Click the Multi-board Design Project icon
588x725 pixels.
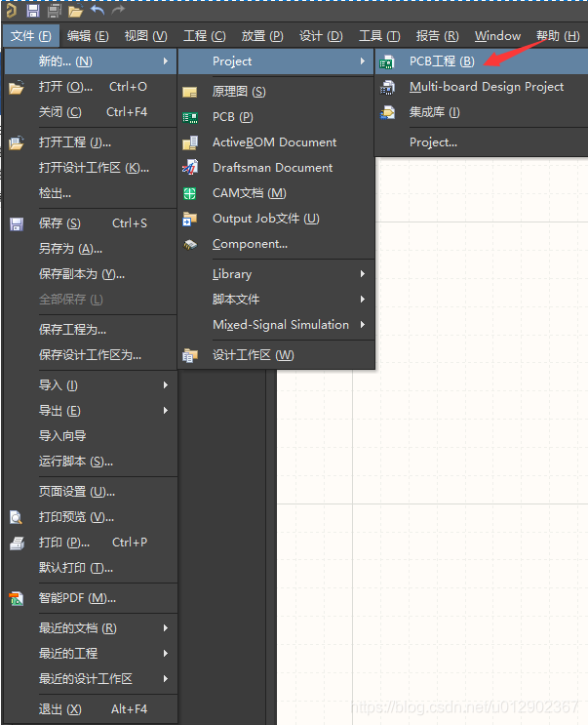pos(387,88)
